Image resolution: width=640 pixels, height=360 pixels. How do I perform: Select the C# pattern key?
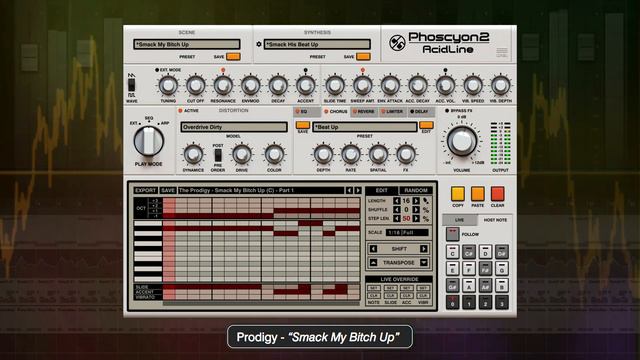point(469,252)
